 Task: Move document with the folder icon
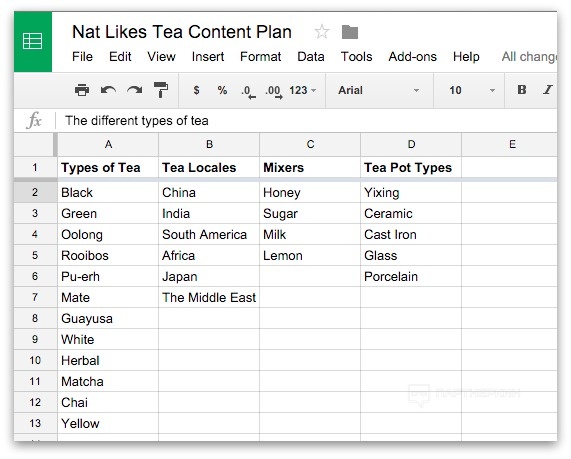click(x=350, y=32)
